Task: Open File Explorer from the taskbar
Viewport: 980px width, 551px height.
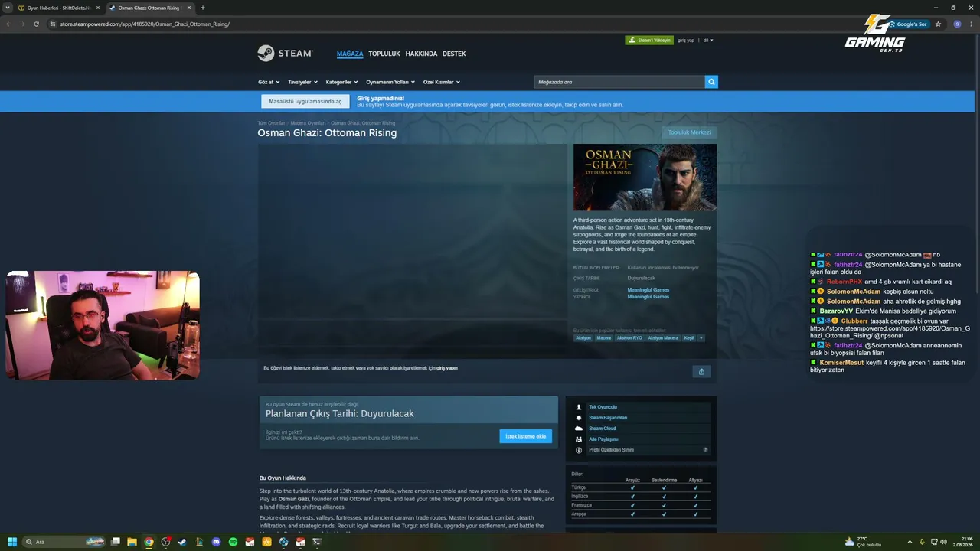Action: (x=132, y=542)
